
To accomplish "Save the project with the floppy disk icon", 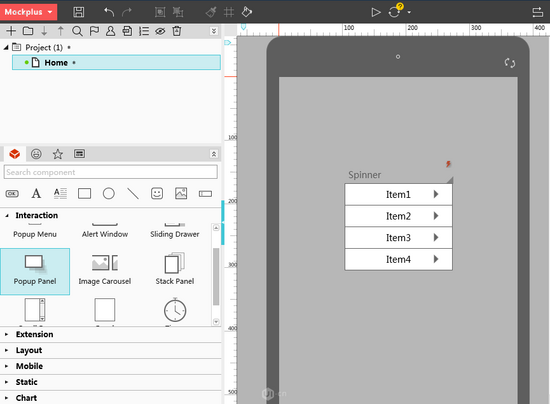I will click(79, 12).
